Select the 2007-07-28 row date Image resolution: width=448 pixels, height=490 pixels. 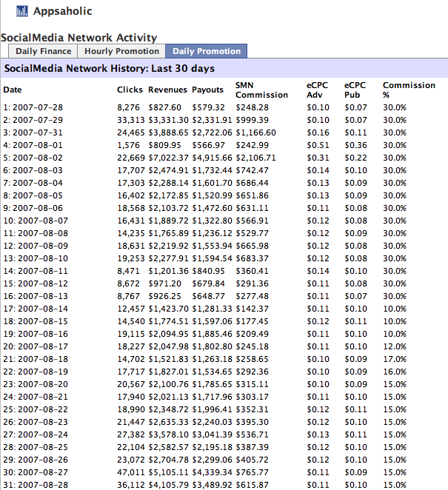(x=37, y=108)
